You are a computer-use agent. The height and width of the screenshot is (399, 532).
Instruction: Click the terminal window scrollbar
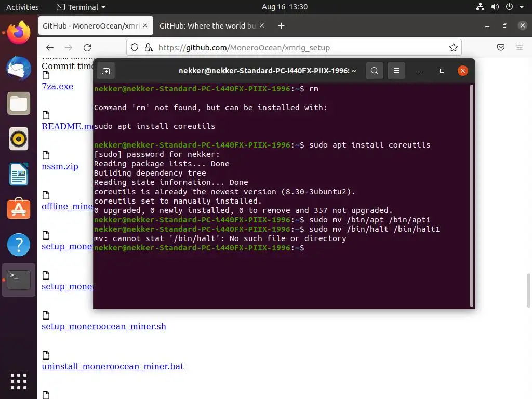click(472, 195)
